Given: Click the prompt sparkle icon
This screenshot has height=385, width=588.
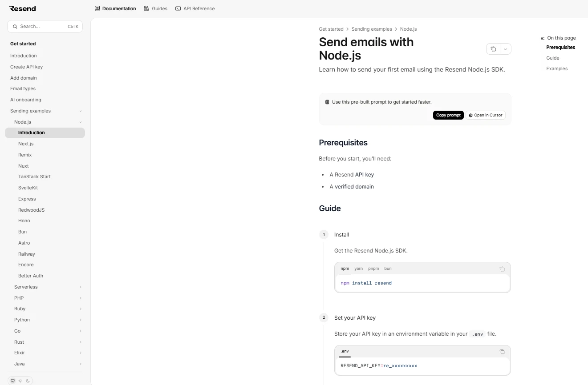Looking at the screenshot, I should point(327,102).
